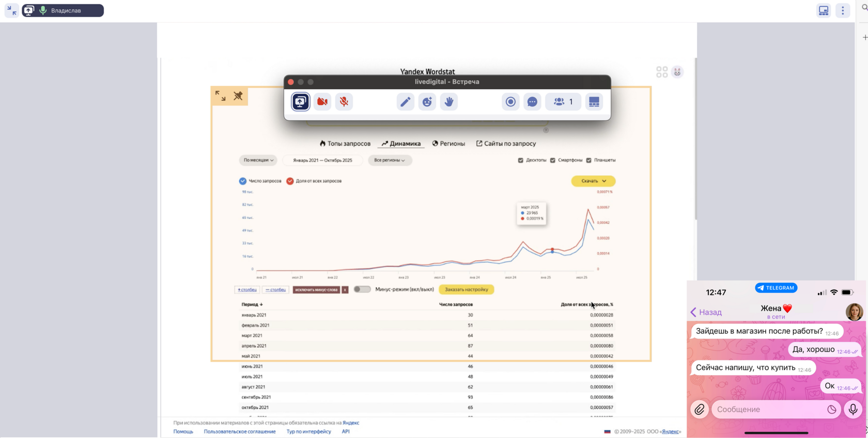Click the Заказать настройку button
This screenshot has height=438, width=868.
tap(467, 290)
